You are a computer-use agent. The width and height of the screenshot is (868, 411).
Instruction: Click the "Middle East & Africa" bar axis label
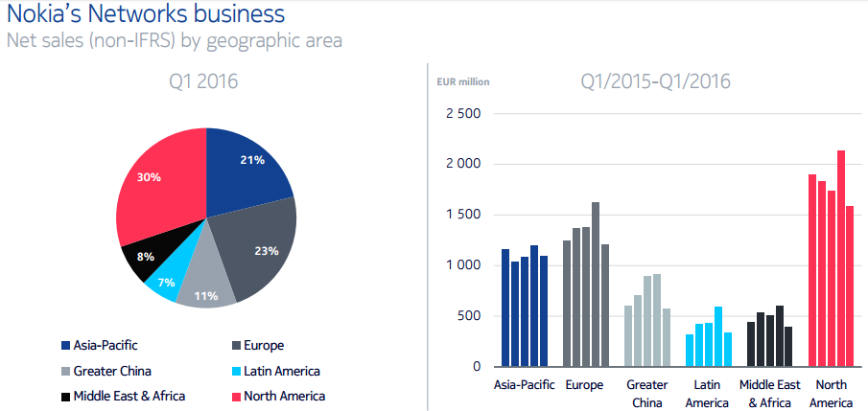tap(770, 394)
